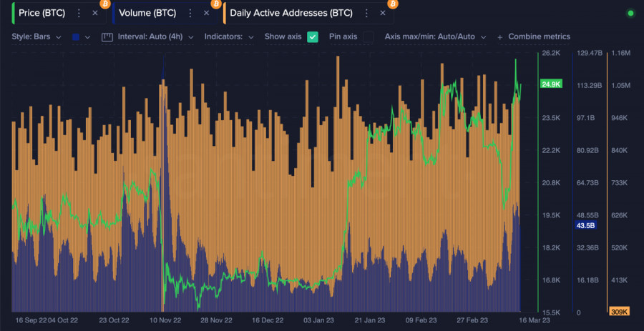
Task: Close the Daily Active Addresses metric
Action: pos(381,14)
